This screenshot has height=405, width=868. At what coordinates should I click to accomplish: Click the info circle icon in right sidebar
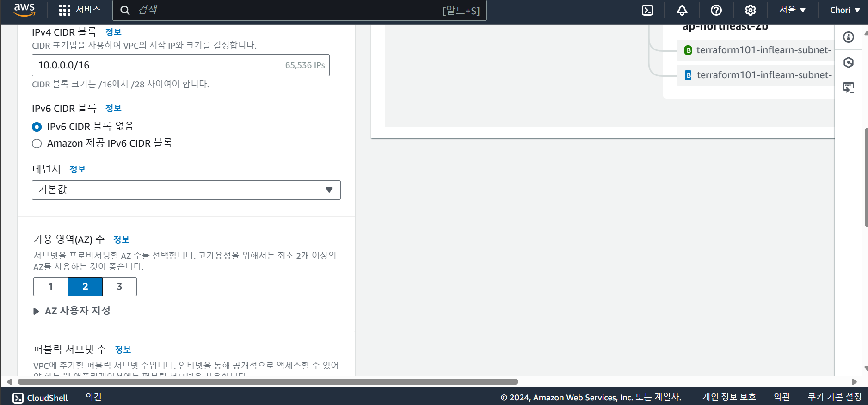coord(849,37)
